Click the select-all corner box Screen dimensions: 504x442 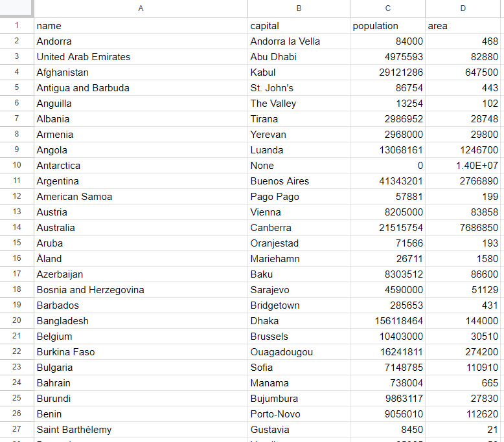[16, 8]
